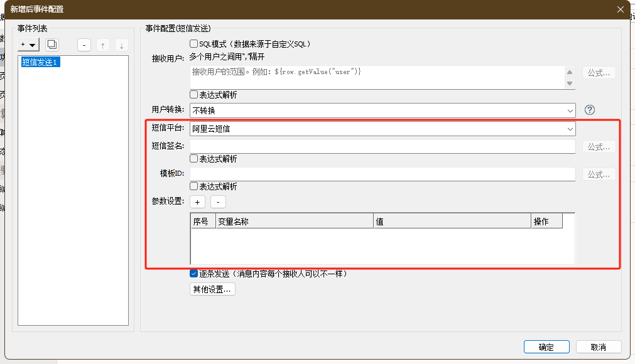Remove selected event with minus button in event list

(84, 45)
